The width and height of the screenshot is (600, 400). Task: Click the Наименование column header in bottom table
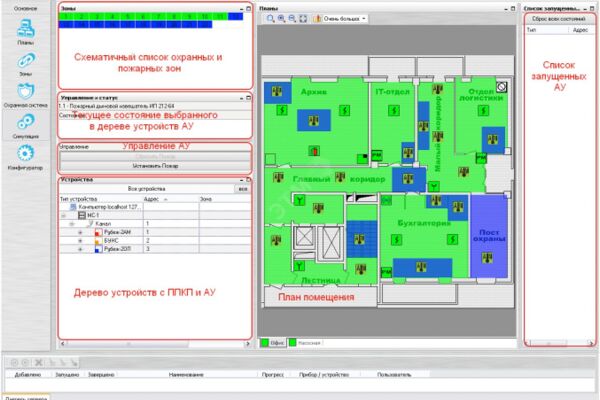coord(186,375)
